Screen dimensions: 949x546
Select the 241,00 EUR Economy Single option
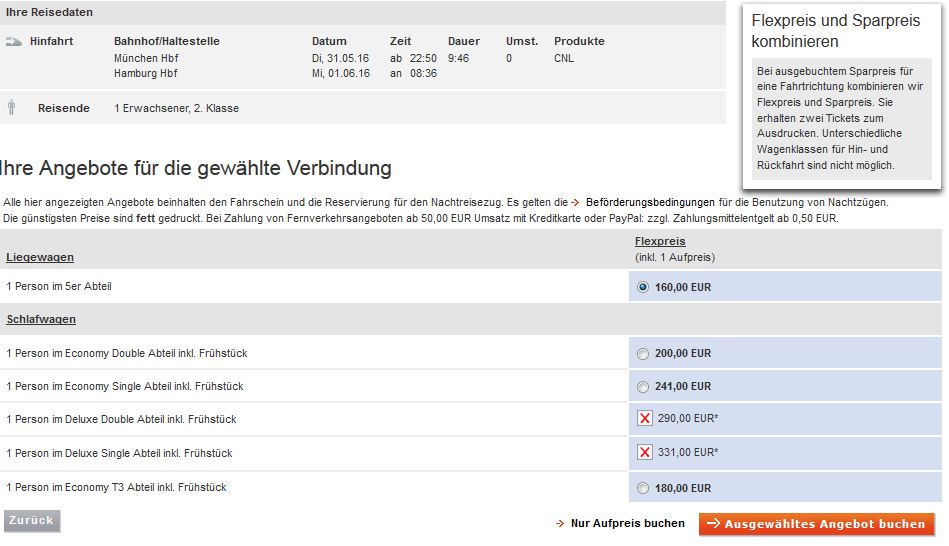coord(642,387)
